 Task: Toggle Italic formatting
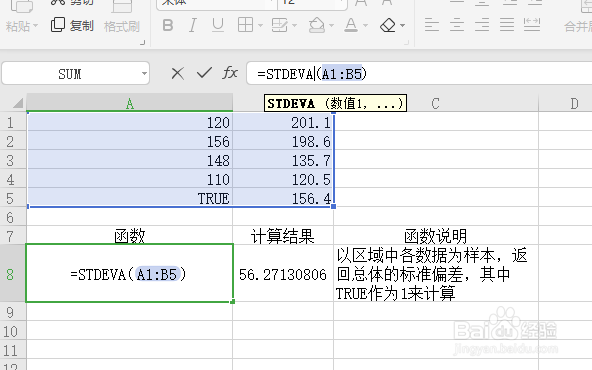click(x=193, y=25)
